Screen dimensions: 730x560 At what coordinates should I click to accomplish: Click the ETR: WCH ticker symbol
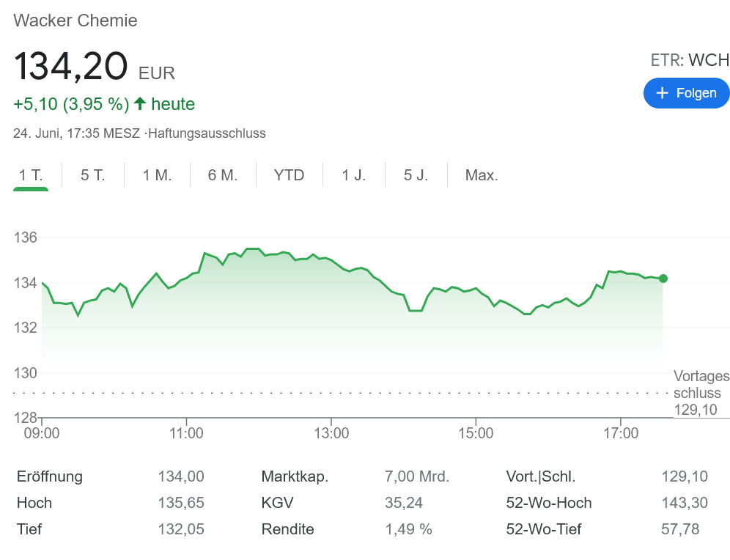(690, 60)
